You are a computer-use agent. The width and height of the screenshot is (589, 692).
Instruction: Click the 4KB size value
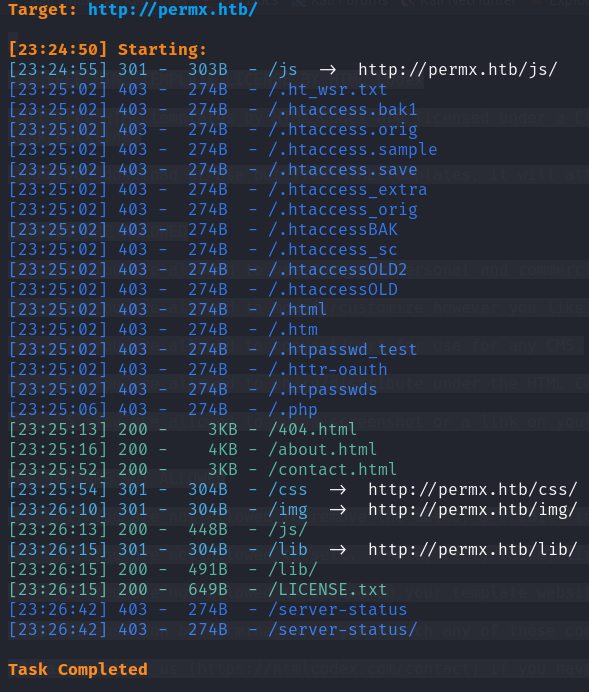pos(223,450)
